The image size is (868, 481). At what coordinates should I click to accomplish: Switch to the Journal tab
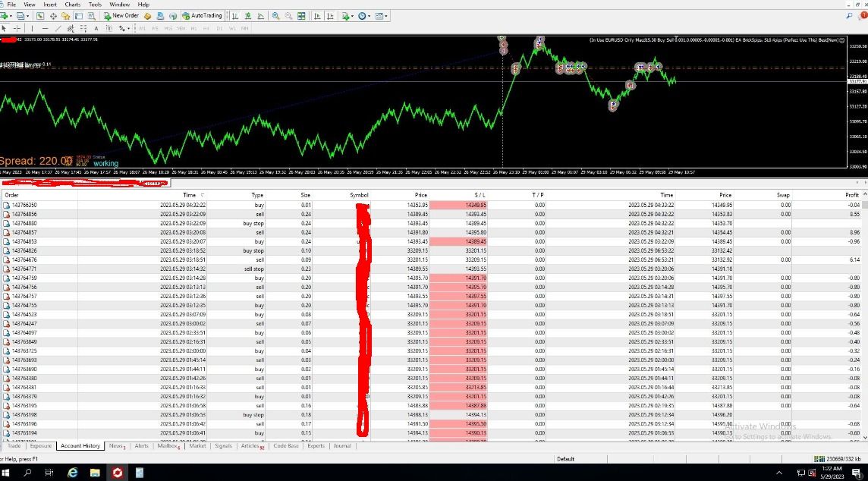(342, 446)
